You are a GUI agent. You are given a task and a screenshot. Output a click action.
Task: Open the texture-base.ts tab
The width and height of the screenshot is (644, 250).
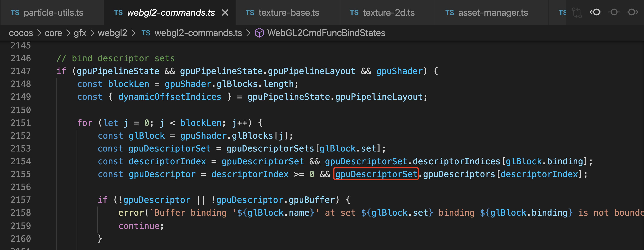click(x=288, y=13)
